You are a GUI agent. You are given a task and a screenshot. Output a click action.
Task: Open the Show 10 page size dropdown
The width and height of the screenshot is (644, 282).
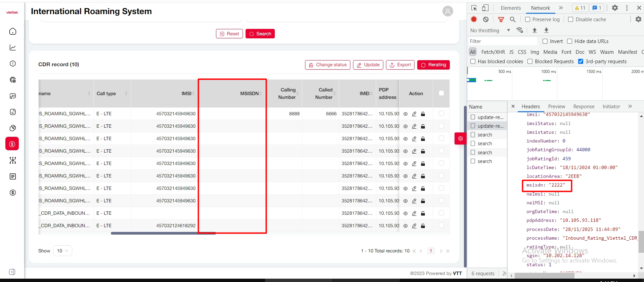62,251
